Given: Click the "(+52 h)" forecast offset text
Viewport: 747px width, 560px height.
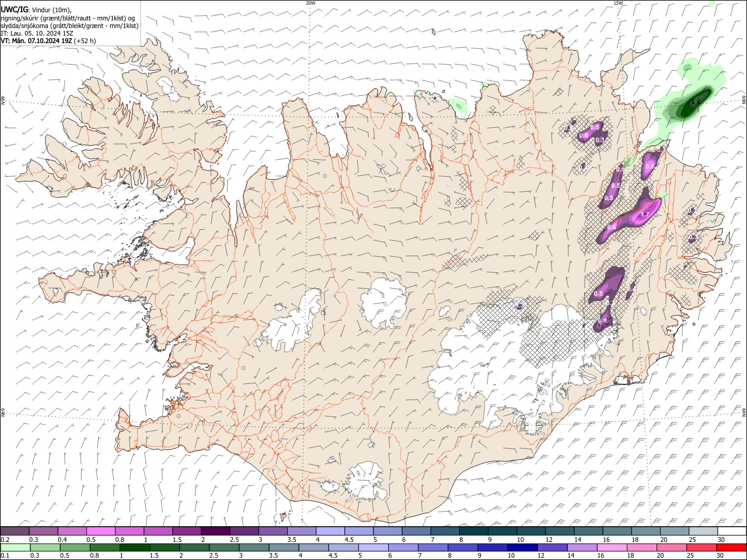Looking at the screenshot, I should tap(85, 41).
